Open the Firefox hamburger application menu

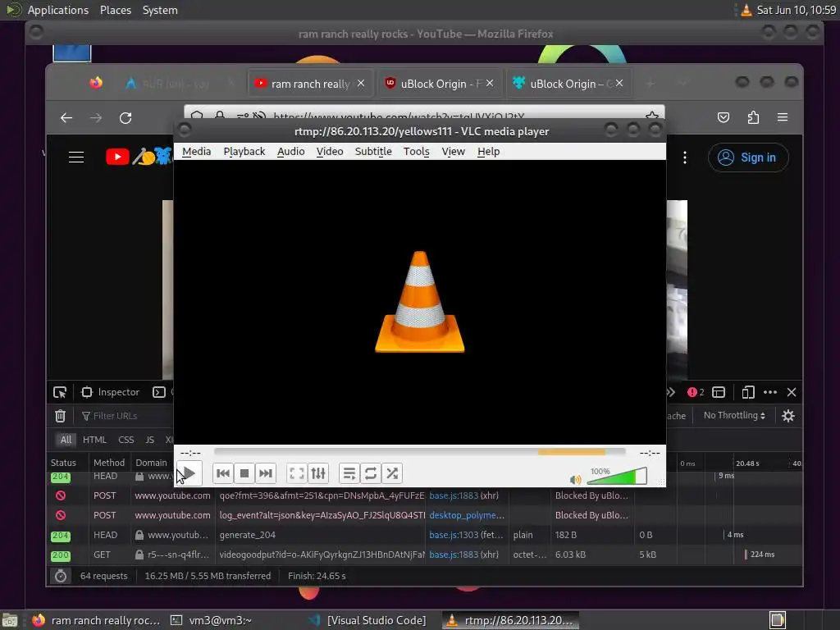tap(783, 117)
